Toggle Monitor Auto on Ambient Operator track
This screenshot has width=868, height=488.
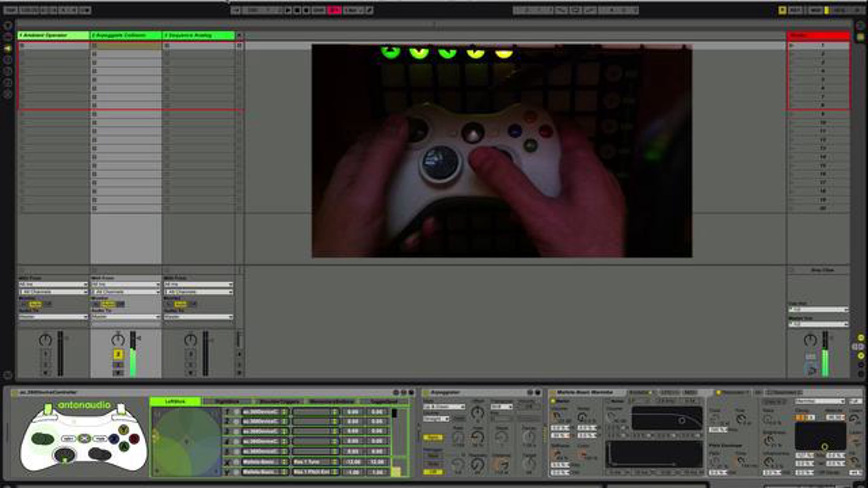tap(35, 304)
